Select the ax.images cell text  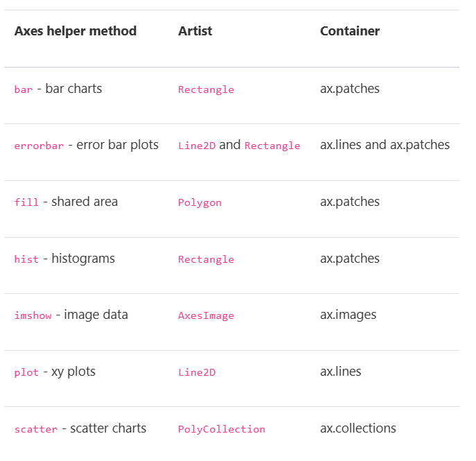pos(349,315)
